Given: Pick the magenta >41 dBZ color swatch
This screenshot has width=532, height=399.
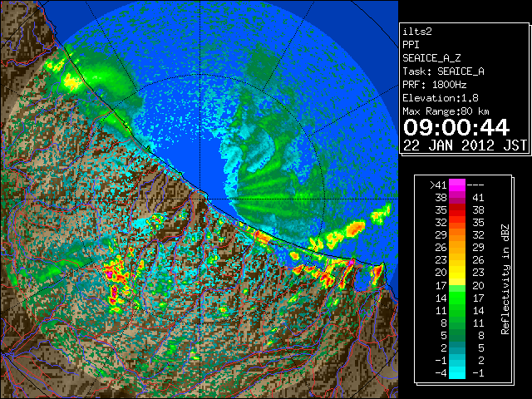Looking at the screenshot, I should [457, 185].
